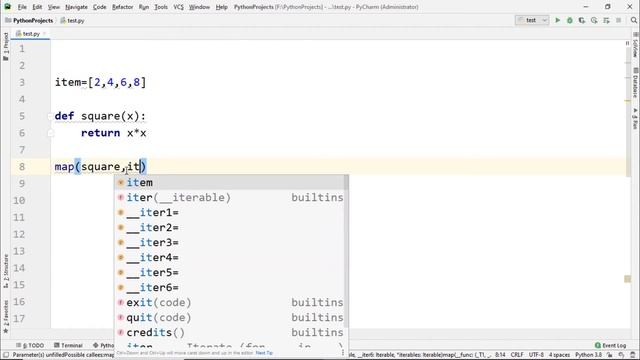Collapse the def square function fold marker
Screen dimensions: 640x360
point(51,116)
